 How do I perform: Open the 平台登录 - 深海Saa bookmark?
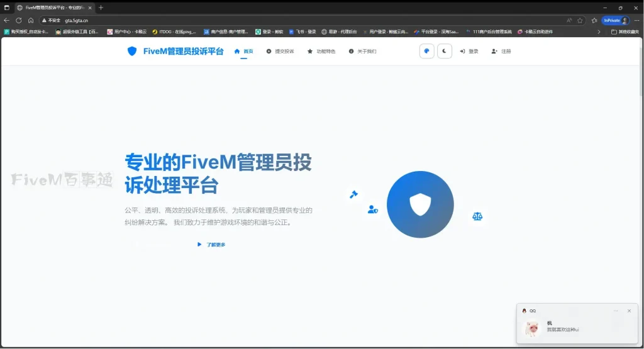436,31
